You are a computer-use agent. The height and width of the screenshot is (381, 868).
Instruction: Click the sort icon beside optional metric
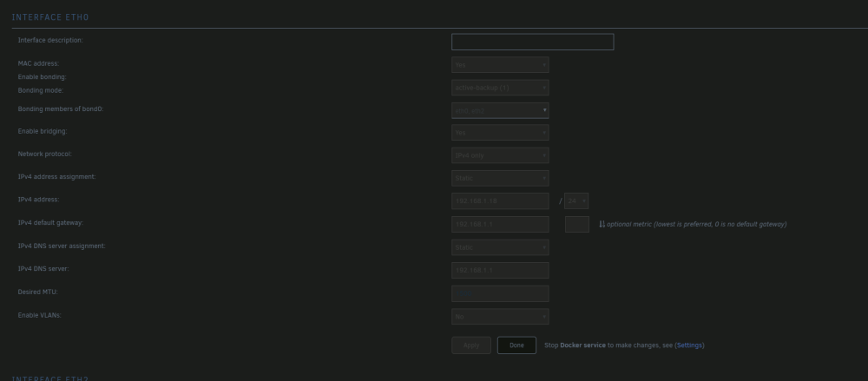click(x=602, y=224)
